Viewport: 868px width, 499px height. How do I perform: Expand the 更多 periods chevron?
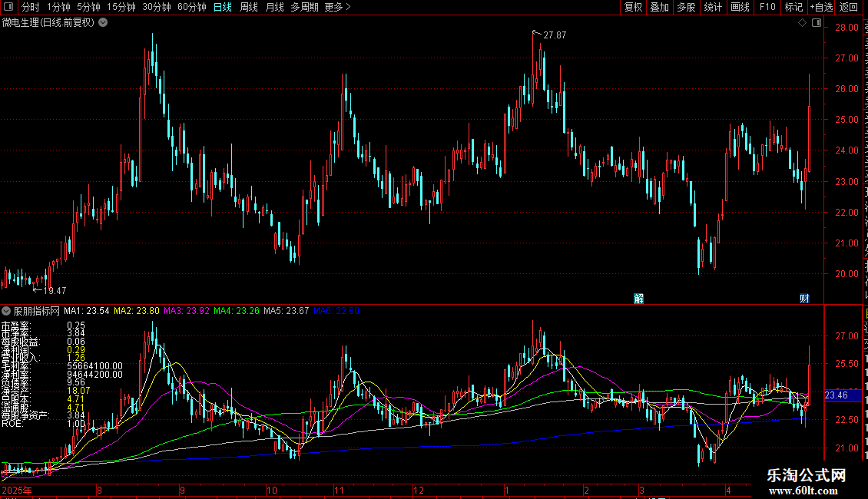(x=348, y=7)
